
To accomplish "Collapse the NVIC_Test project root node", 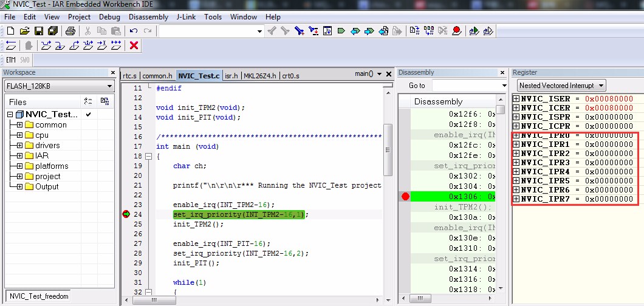I will (10, 114).
